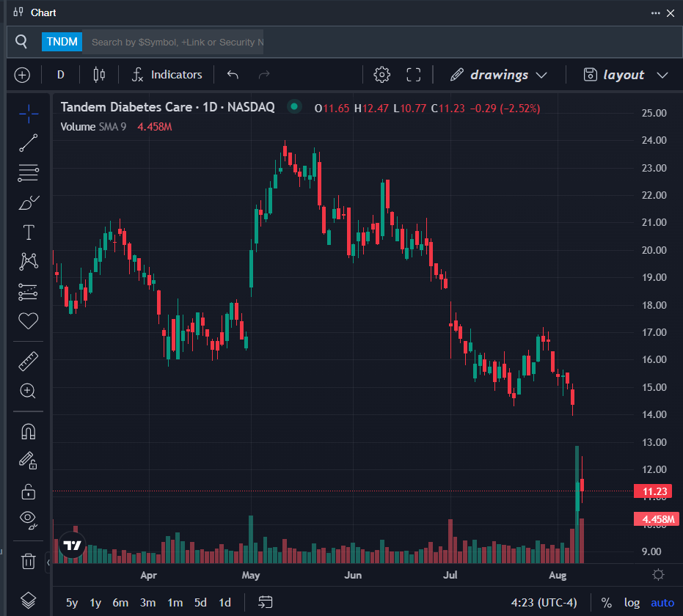Screen dimensions: 683x616
Task: Toggle log scale mode
Action: click(x=632, y=603)
